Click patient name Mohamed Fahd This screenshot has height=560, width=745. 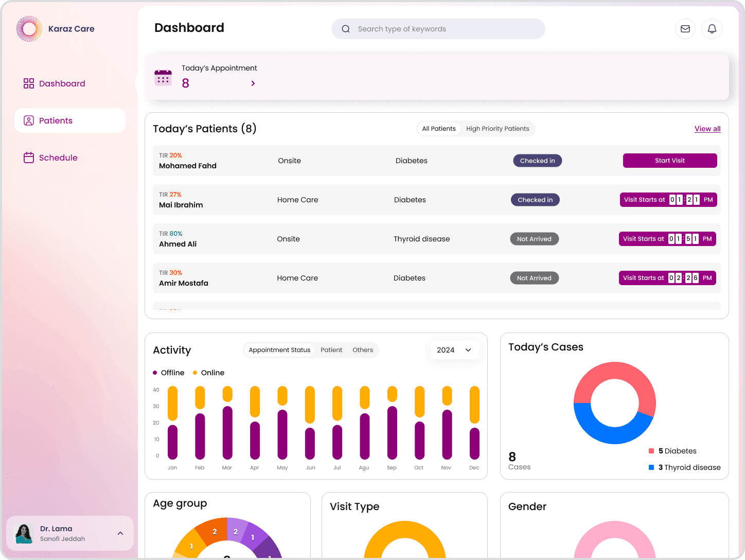tap(188, 166)
